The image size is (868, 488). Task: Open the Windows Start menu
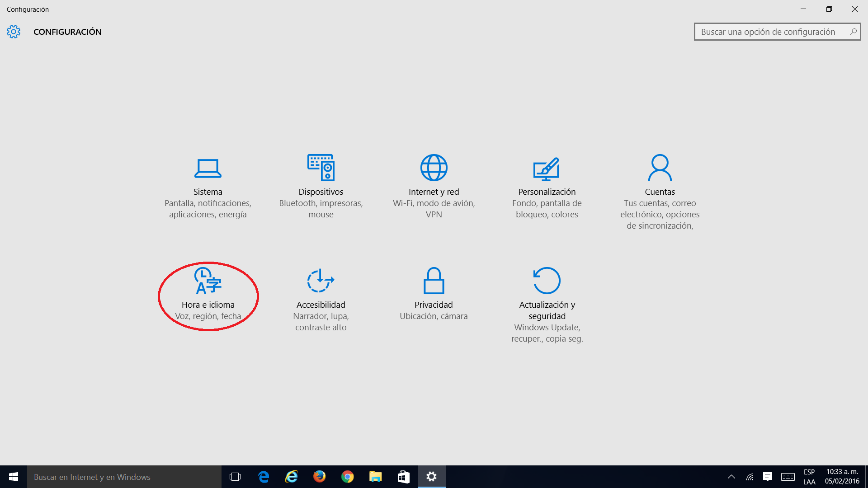[14, 477]
